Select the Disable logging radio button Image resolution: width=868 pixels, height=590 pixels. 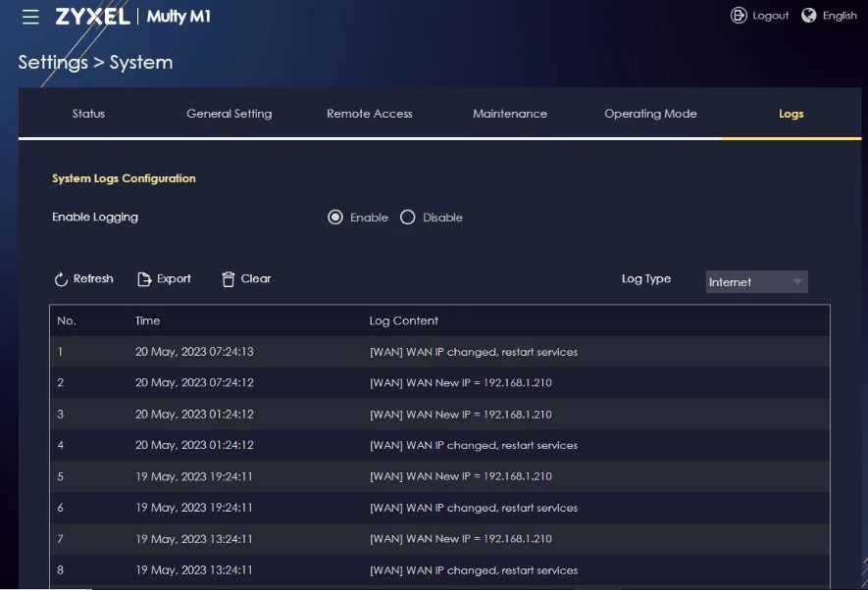[x=407, y=218]
